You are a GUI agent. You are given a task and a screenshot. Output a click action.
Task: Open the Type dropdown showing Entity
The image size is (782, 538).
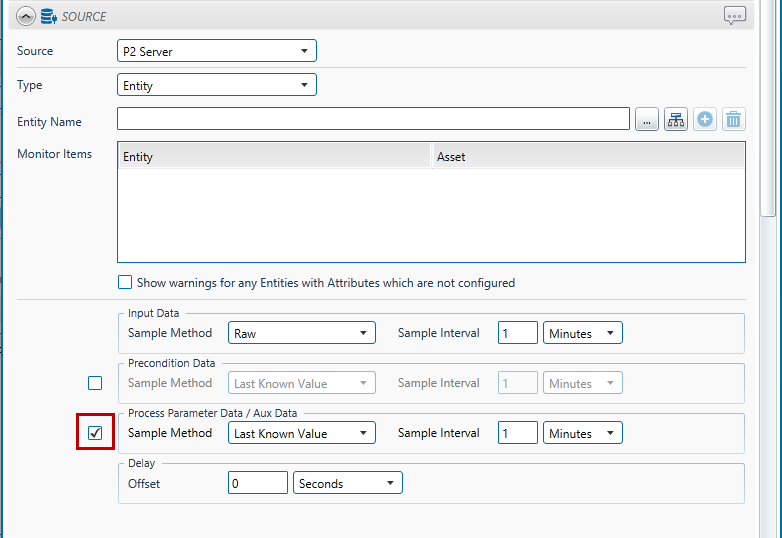[217, 85]
